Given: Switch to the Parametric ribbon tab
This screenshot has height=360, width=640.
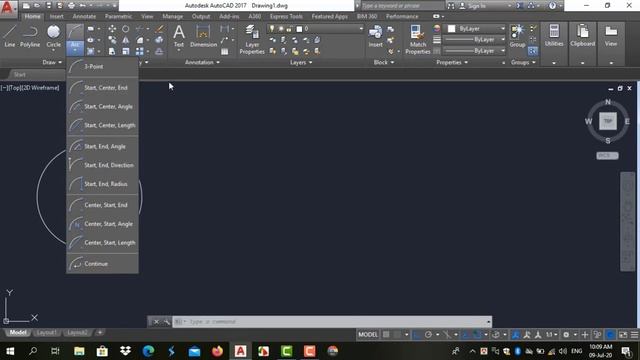Looking at the screenshot, I should point(118,16).
